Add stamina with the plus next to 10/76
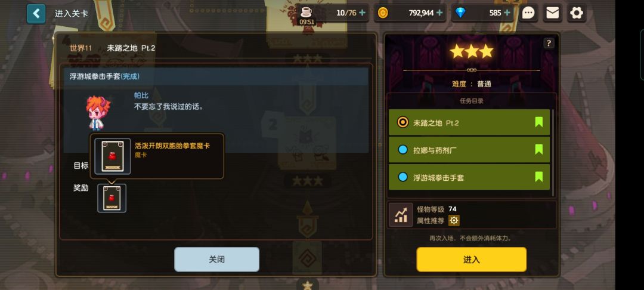This screenshot has width=644, height=290. (363, 13)
